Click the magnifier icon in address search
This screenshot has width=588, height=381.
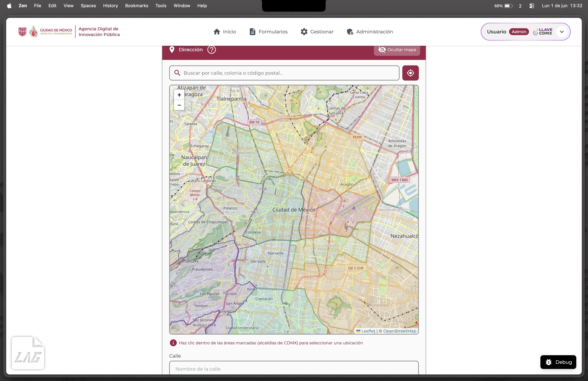click(x=177, y=73)
